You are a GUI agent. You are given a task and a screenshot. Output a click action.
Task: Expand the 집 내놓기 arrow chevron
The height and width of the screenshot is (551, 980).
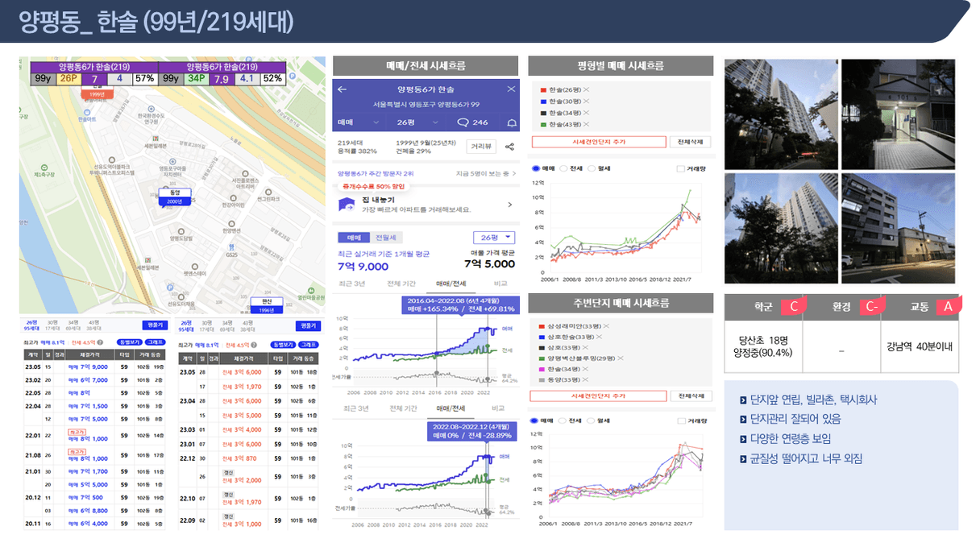pyautogui.click(x=509, y=205)
